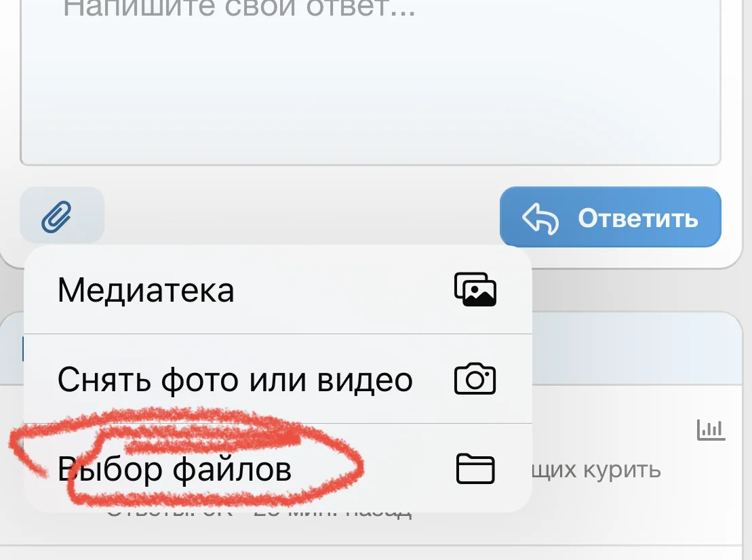Tap the image stack icon for the media library

point(475,289)
